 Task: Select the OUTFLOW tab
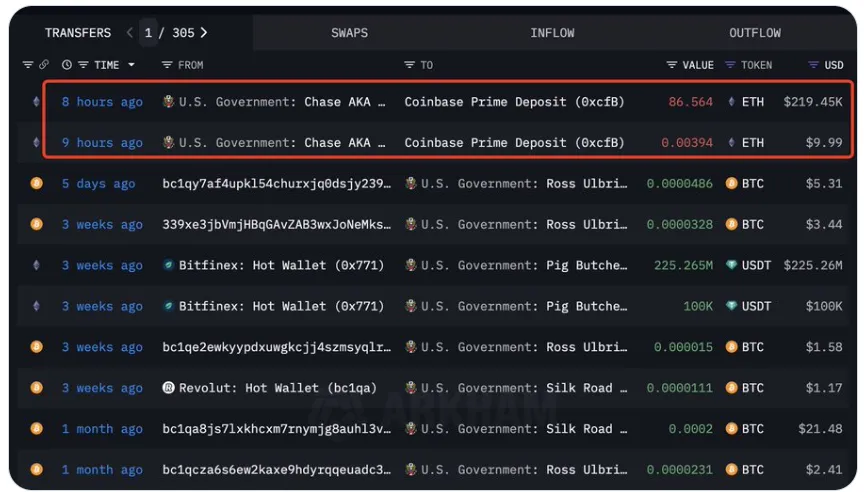coord(755,33)
